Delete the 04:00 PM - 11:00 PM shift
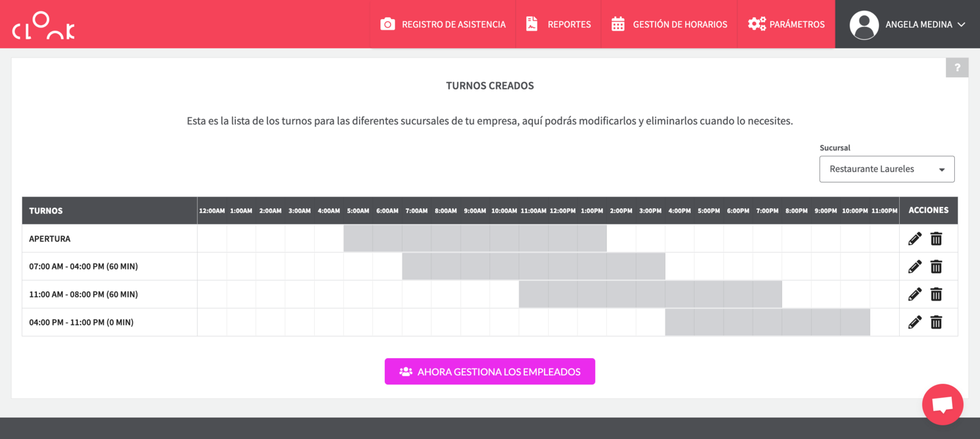 click(x=936, y=323)
